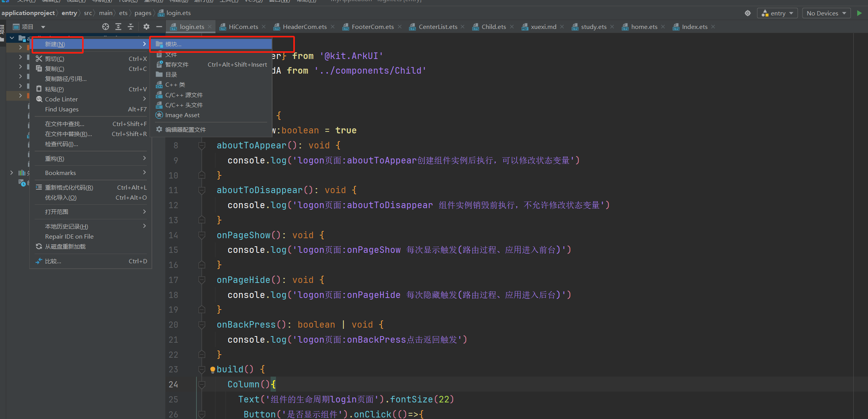Toggle fold marker on onBackPress line 20
Screen dimensions: 868x419
pyautogui.click(x=202, y=325)
